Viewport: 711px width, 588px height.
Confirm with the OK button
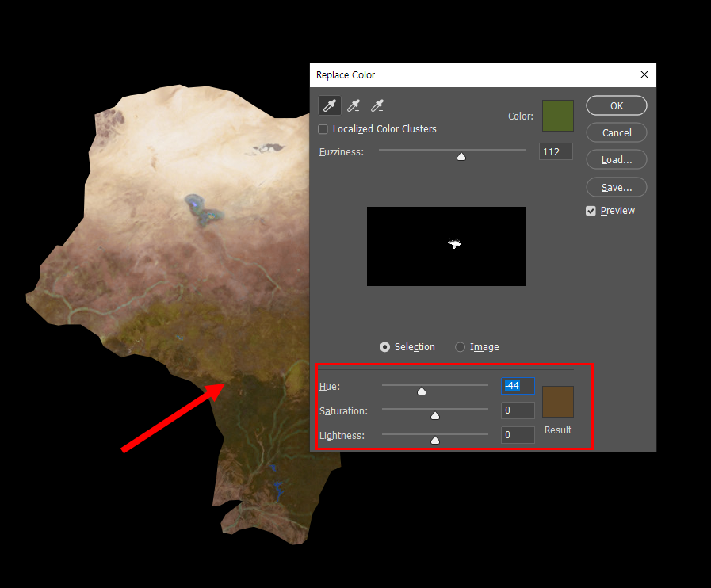pyautogui.click(x=616, y=105)
